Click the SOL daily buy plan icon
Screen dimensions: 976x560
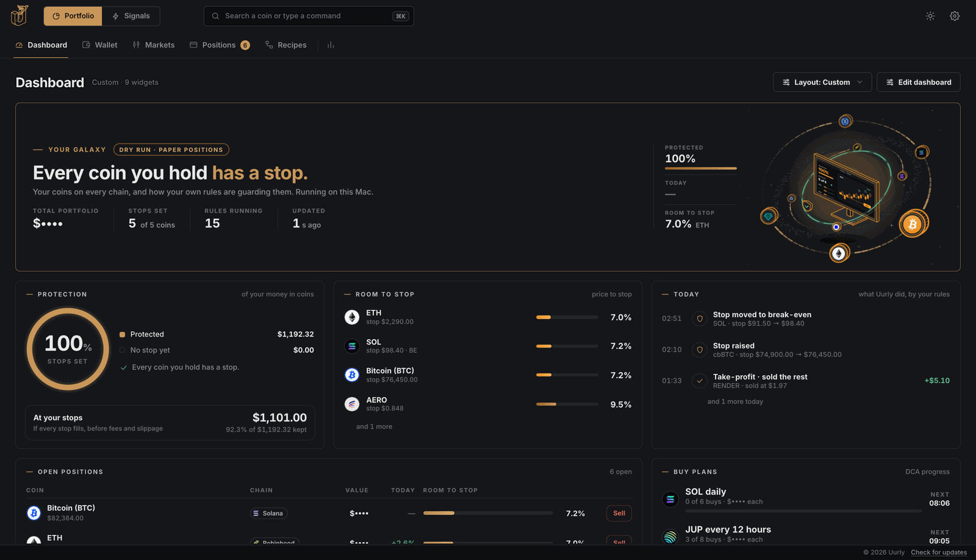[x=670, y=499]
